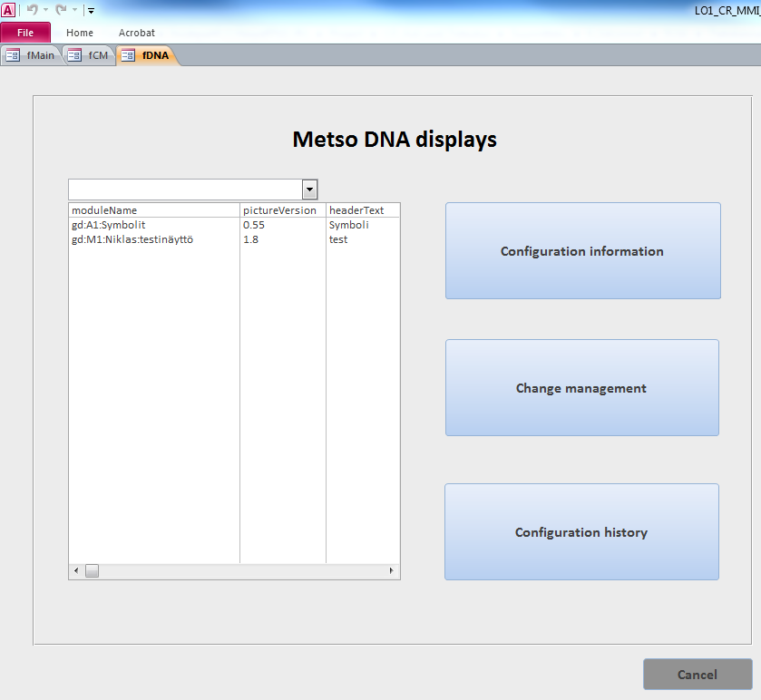
Task: Switch to the fMain form tab
Action: (31, 55)
